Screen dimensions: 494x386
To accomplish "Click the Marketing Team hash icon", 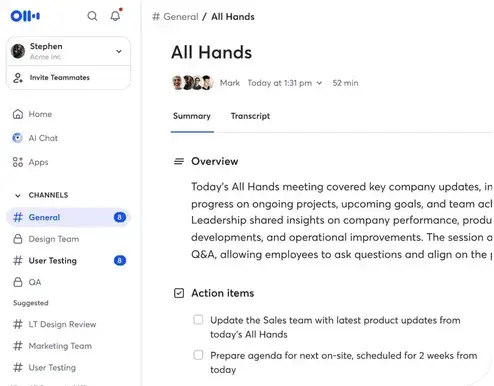I will point(18,346).
